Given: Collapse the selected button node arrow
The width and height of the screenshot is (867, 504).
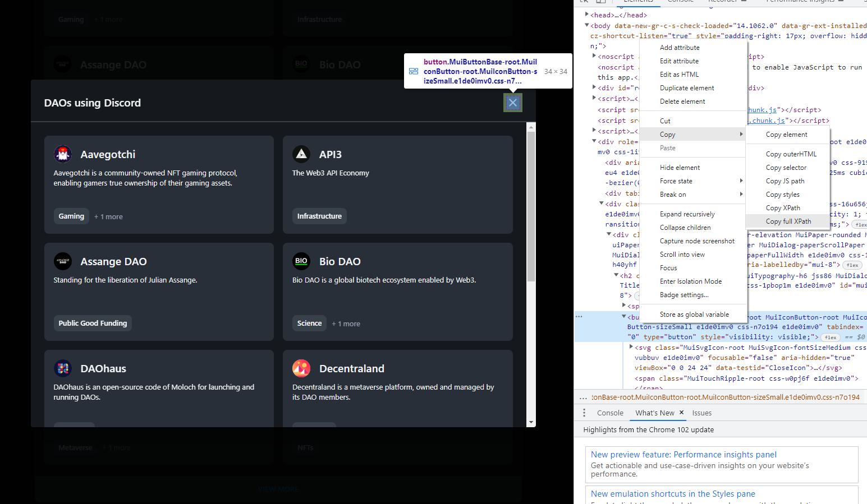Looking at the screenshot, I should click(623, 317).
